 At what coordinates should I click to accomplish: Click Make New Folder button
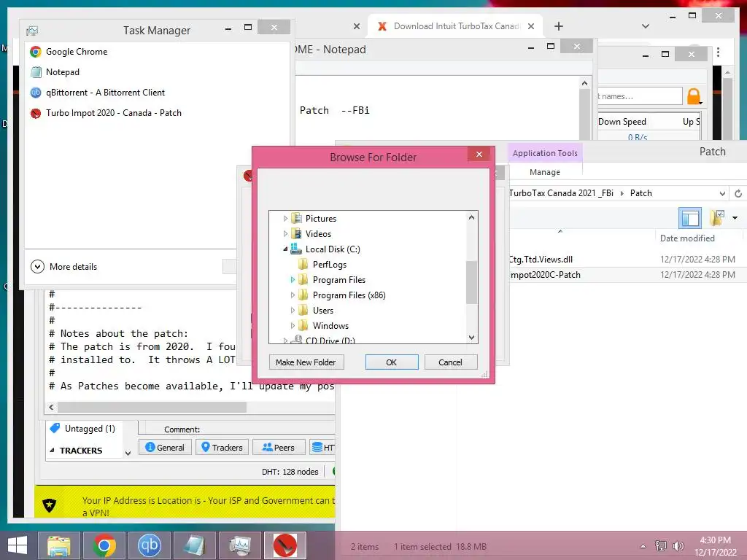306,362
